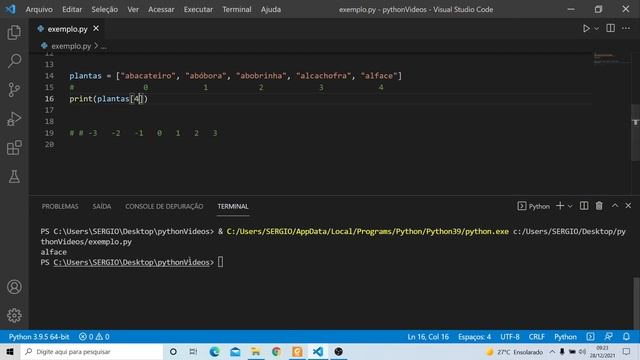Click the status bar feedback icon

(x=609, y=337)
